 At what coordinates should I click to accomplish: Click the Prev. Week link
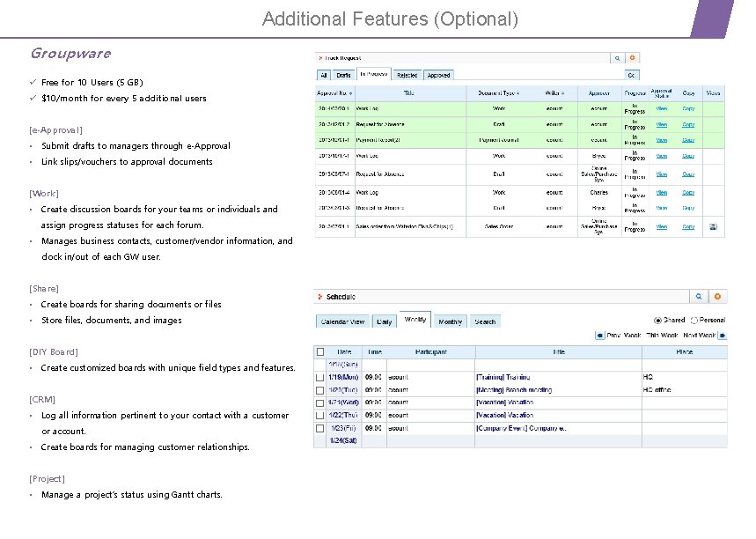pyautogui.click(x=624, y=336)
